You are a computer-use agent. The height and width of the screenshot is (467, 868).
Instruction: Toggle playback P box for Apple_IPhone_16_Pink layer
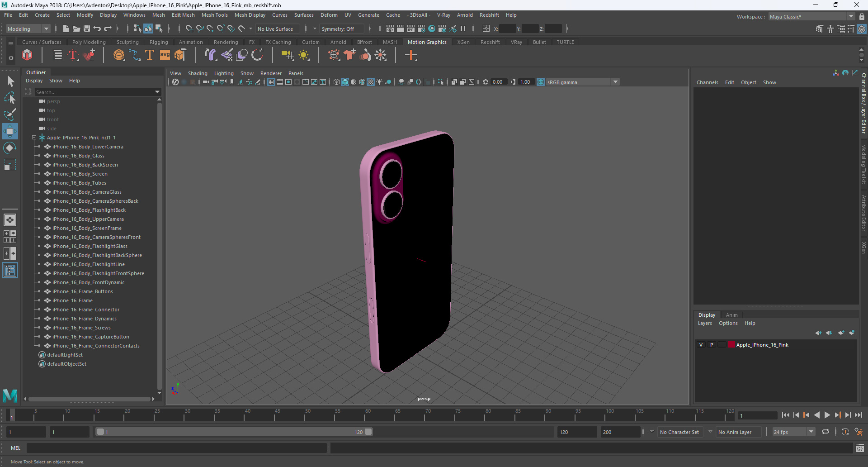coord(712,345)
